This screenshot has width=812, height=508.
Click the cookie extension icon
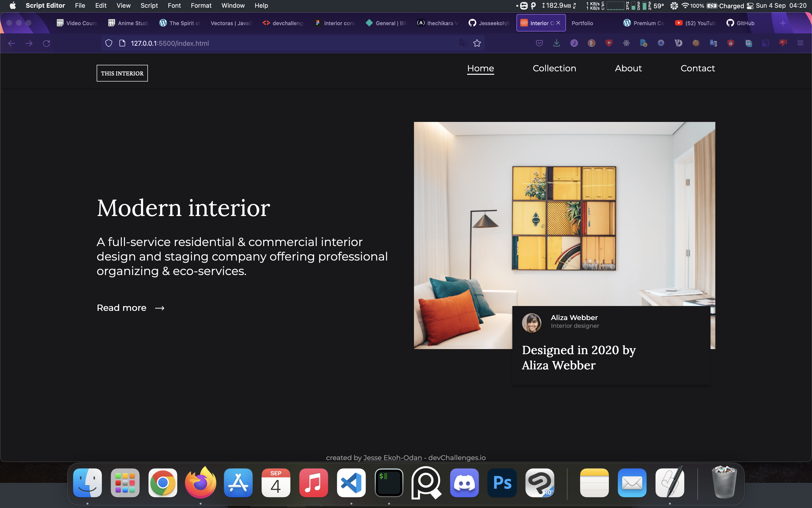click(696, 43)
